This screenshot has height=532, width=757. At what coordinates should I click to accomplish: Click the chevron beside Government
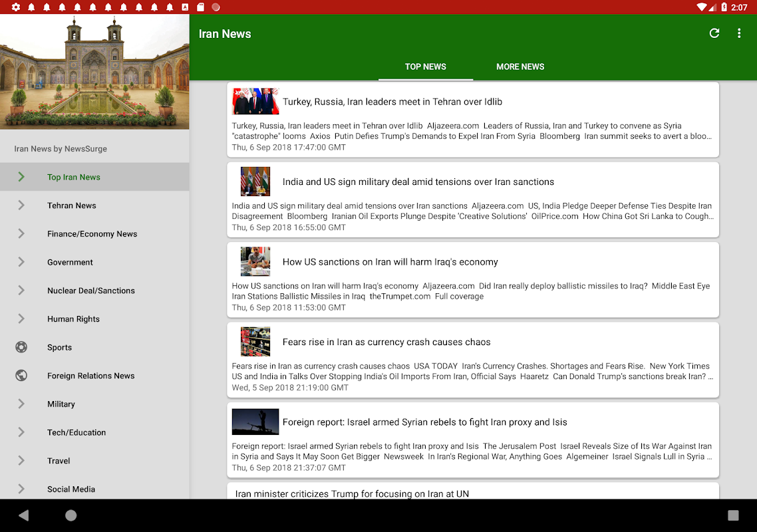(x=21, y=261)
